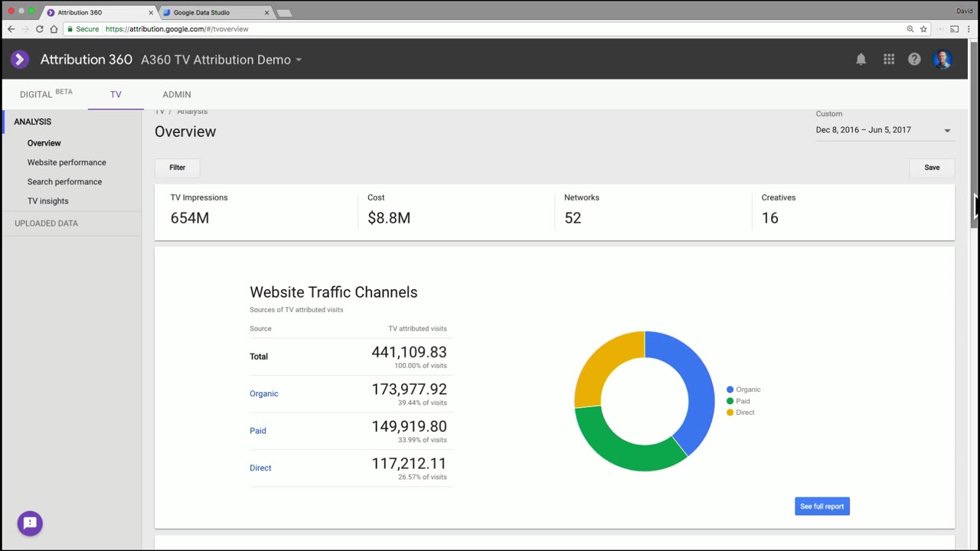Open the help question mark icon
This screenshot has width=980, height=551.
click(x=914, y=59)
